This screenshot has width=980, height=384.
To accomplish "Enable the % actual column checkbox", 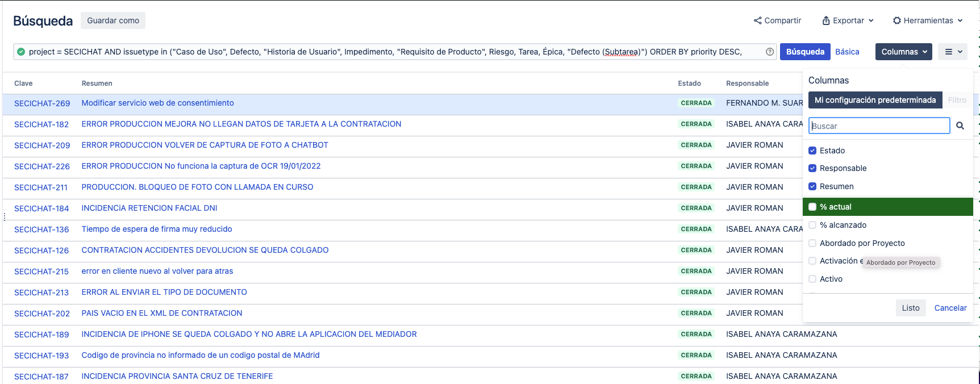I will click(x=812, y=207).
